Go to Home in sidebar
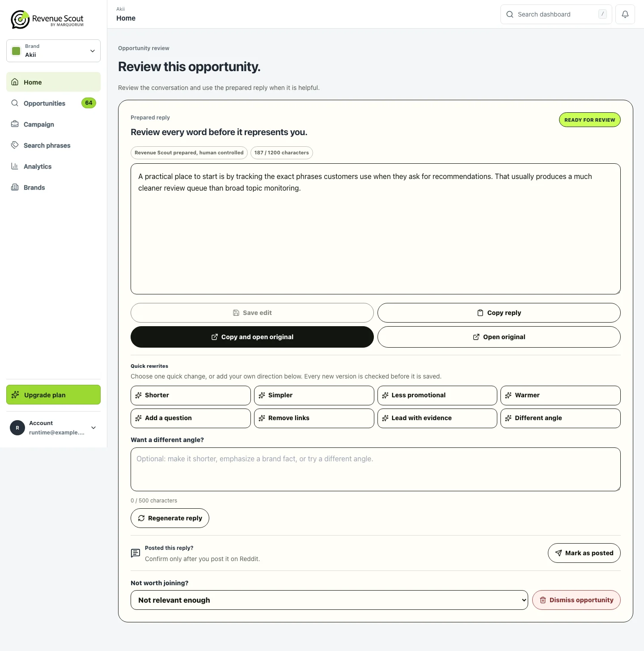This screenshot has height=651, width=644. [x=53, y=82]
